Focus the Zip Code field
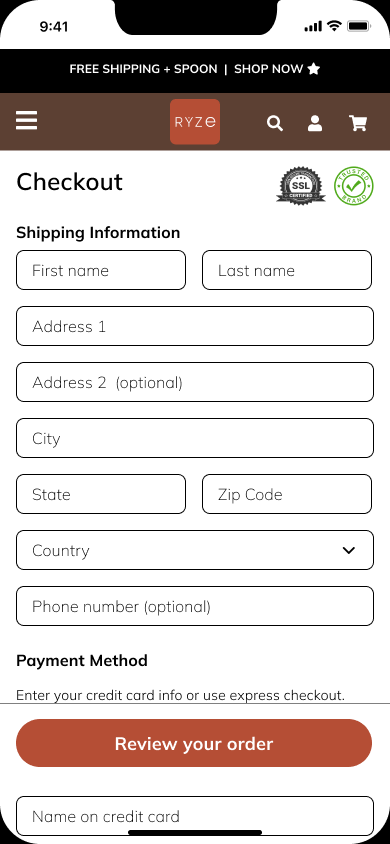Image resolution: width=390 pixels, height=844 pixels. tap(287, 494)
